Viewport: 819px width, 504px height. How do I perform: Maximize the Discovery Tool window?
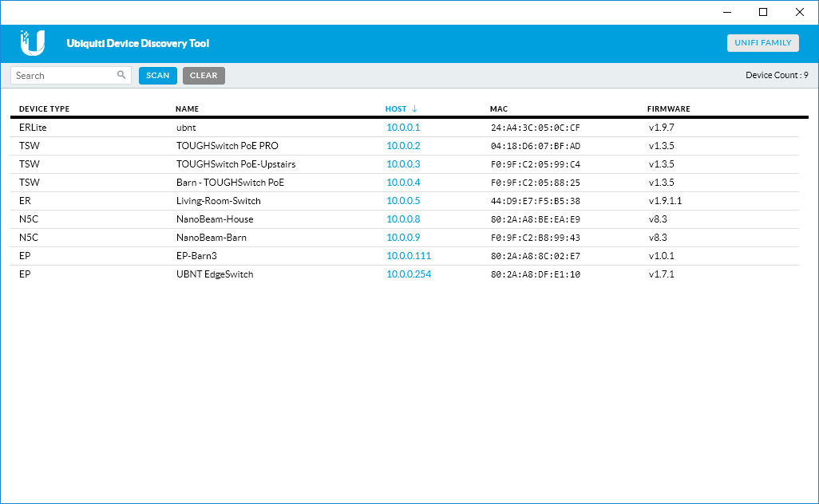(763, 12)
